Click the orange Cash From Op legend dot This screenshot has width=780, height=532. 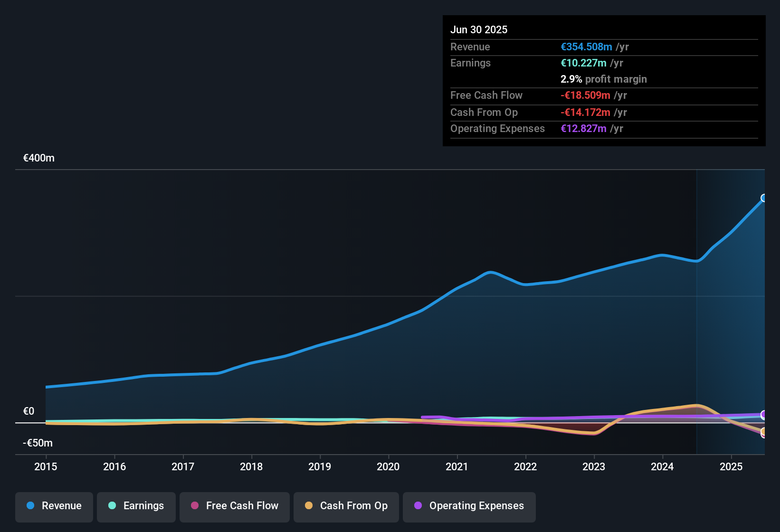pos(309,506)
